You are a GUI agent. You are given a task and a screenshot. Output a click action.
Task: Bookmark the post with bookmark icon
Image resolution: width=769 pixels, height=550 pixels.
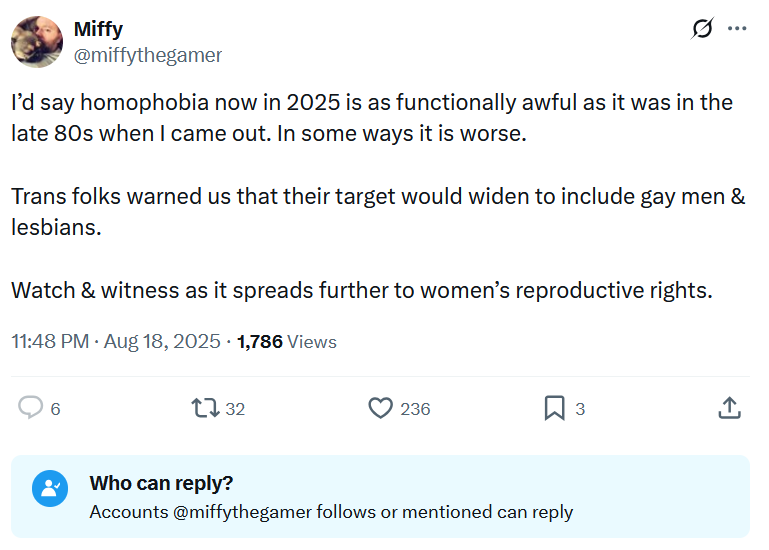coord(555,408)
